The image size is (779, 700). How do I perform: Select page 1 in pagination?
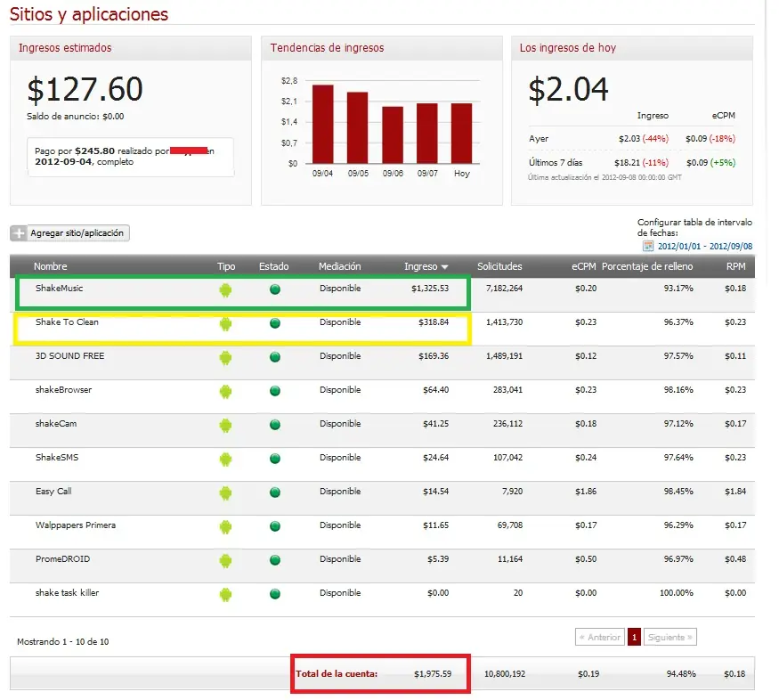coord(634,637)
